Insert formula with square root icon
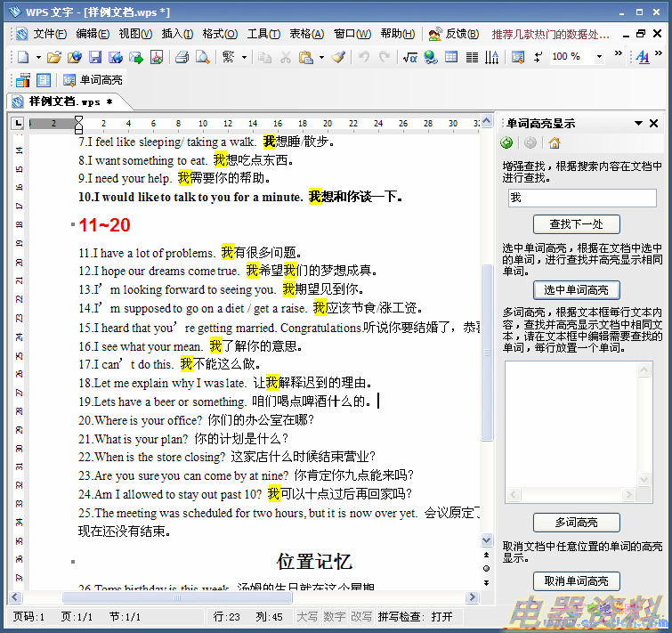 (x=409, y=57)
